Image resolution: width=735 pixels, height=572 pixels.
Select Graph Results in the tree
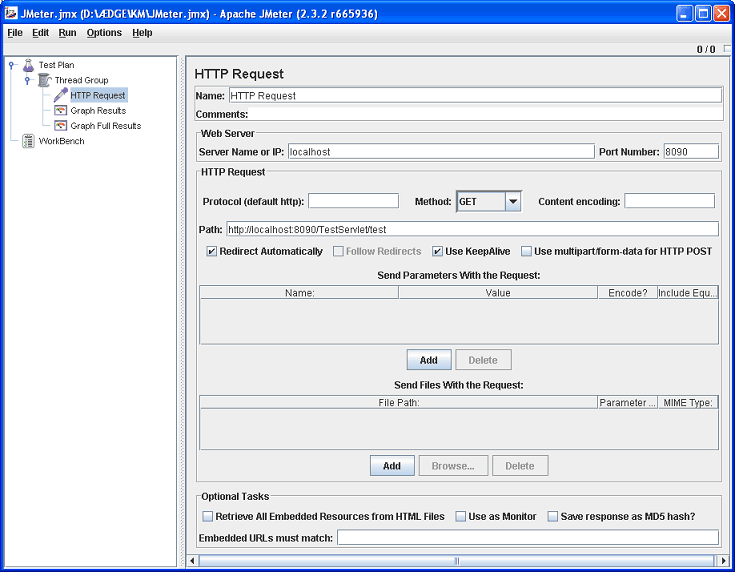tap(98, 111)
